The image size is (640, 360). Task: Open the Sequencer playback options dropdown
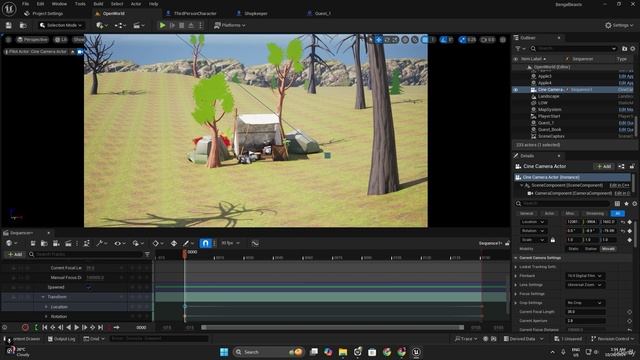pos(137,243)
